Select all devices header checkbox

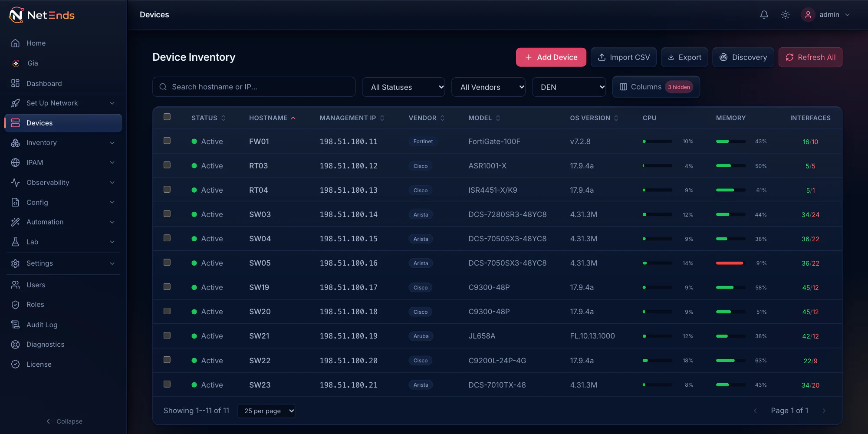click(x=167, y=117)
